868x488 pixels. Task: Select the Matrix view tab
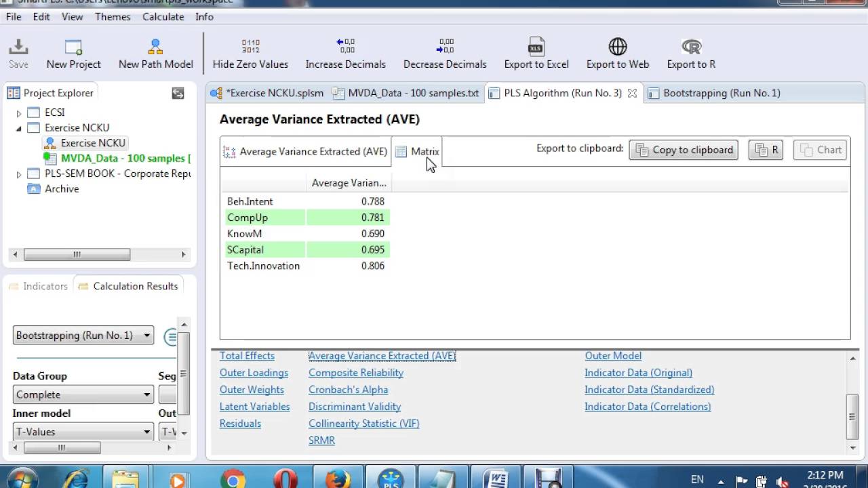pos(417,152)
